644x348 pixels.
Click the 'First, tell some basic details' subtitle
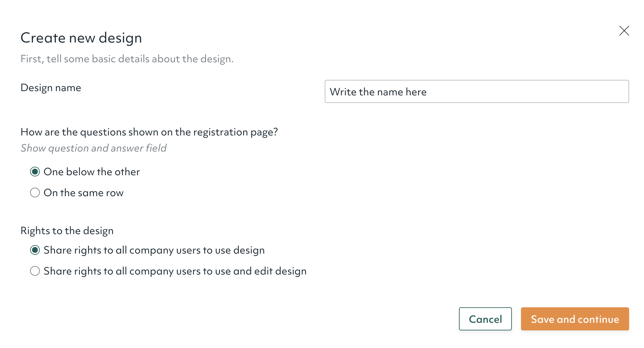pyautogui.click(x=127, y=59)
